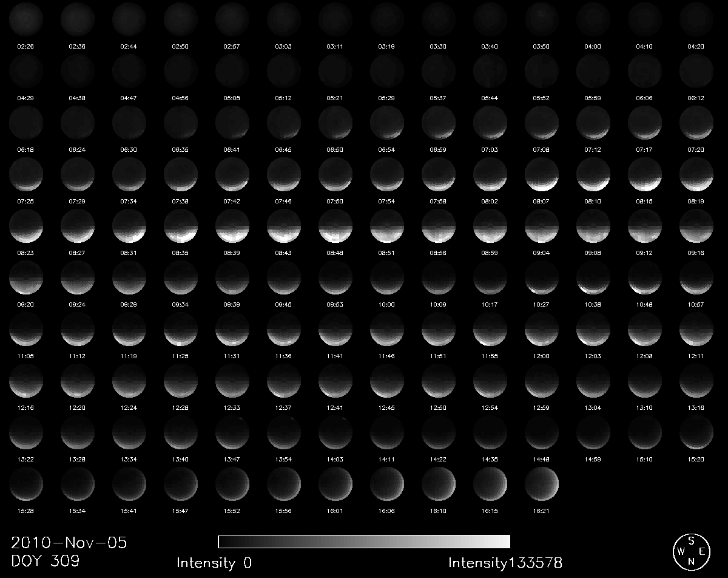The width and height of the screenshot is (728, 578).
Task: Click the S/W/E/N compass orientation icon
Action: click(x=690, y=551)
